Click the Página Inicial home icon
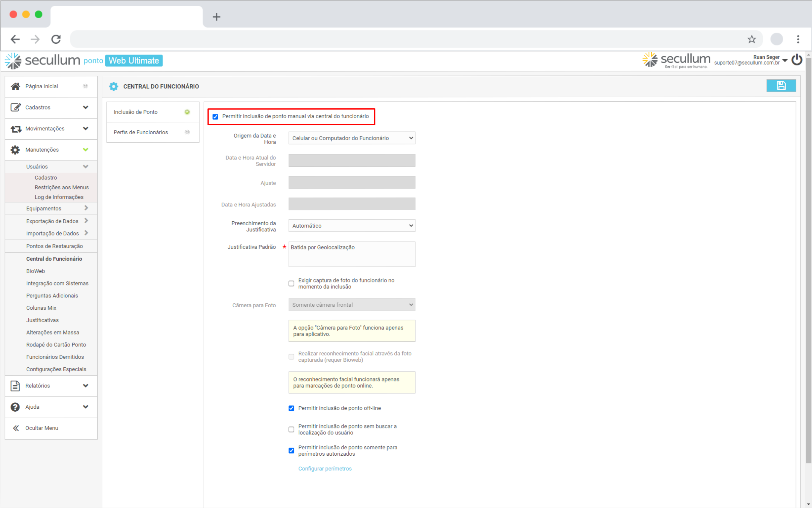 15,86
